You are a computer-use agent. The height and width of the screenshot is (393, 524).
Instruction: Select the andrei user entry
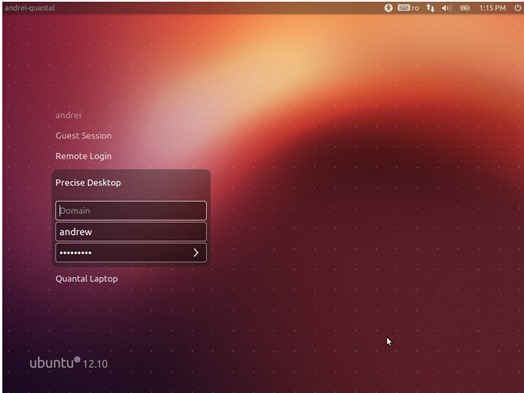68,115
